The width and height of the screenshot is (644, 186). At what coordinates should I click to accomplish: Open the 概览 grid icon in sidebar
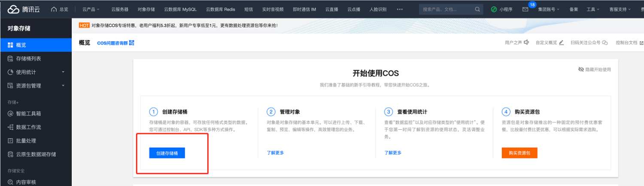(x=10, y=45)
